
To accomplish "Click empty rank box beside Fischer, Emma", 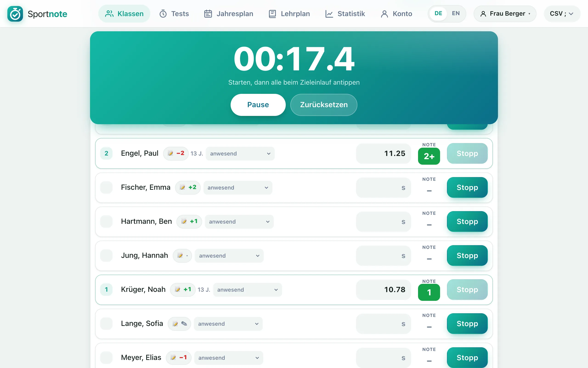I will (x=106, y=187).
